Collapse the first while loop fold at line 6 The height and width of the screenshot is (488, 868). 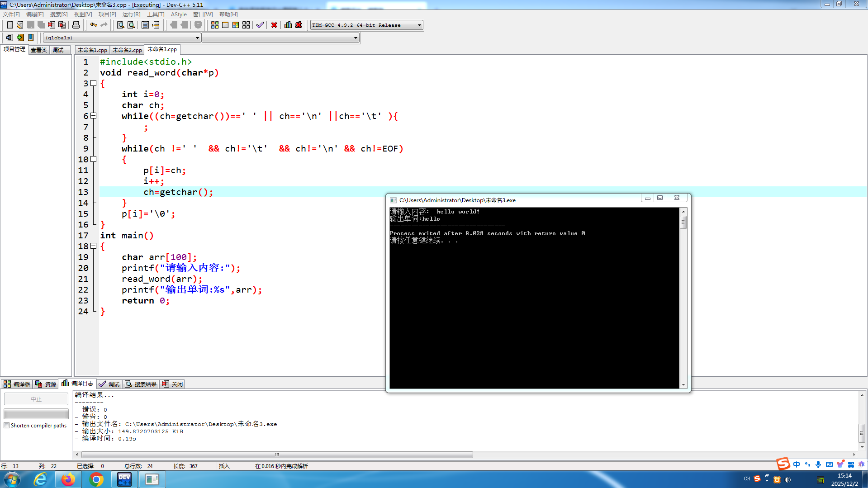[x=94, y=116]
